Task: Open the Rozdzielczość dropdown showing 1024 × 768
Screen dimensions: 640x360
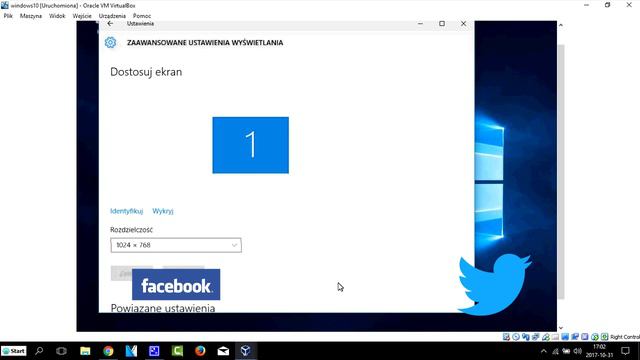Action: tap(176, 245)
